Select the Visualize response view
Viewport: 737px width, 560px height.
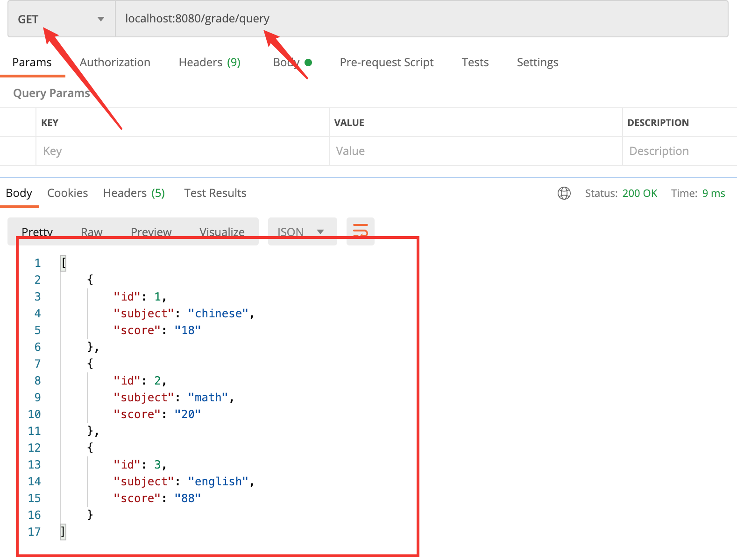(222, 232)
